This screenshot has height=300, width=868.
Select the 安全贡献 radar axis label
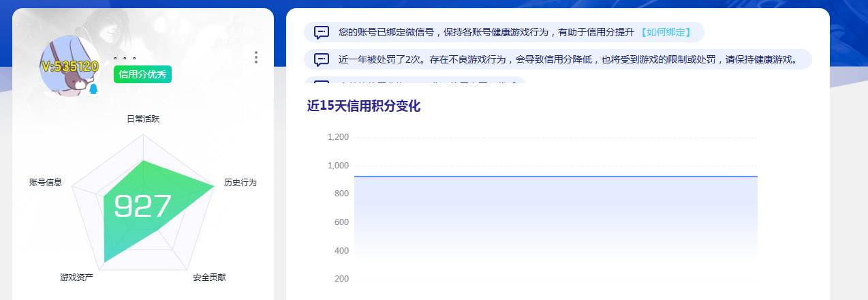(x=209, y=277)
